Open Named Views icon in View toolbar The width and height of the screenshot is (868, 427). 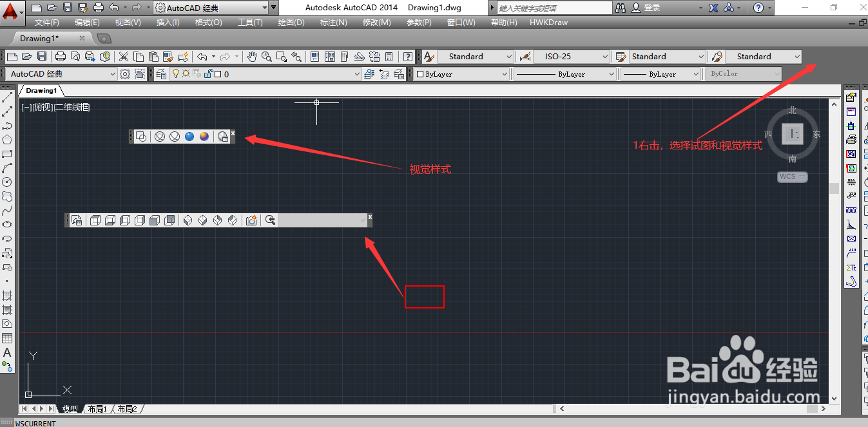click(77, 220)
